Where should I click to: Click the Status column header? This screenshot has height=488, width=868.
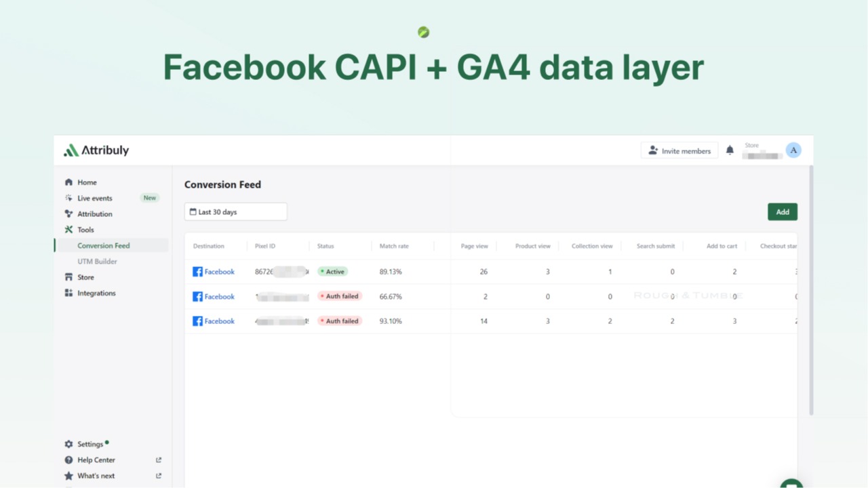pos(325,246)
